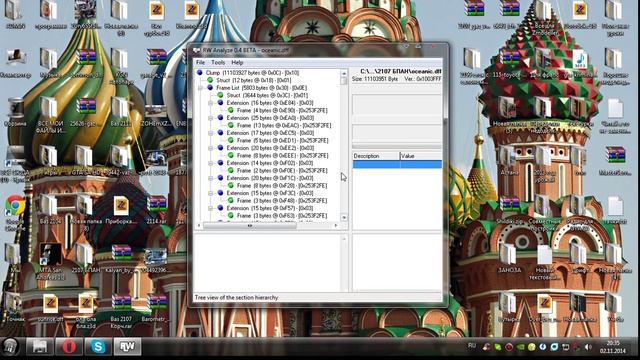Select the row 'Frame (8 bytes @ 0xEEE)'

coord(282,156)
